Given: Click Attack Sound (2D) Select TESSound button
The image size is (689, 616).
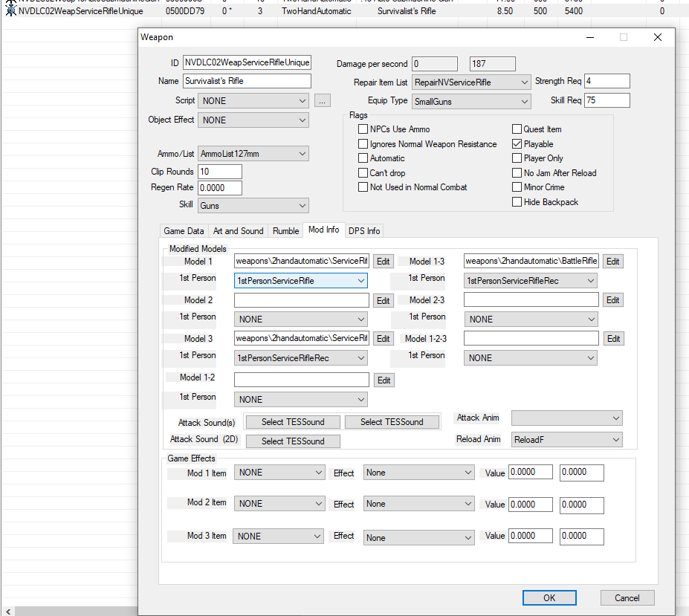Looking at the screenshot, I should [x=293, y=441].
